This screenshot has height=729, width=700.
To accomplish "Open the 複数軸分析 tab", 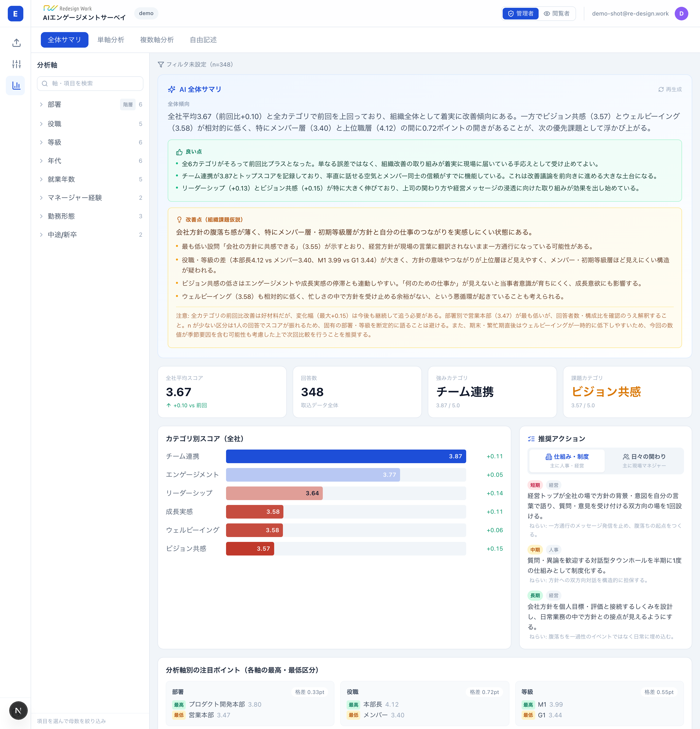I will tap(157, 40).
